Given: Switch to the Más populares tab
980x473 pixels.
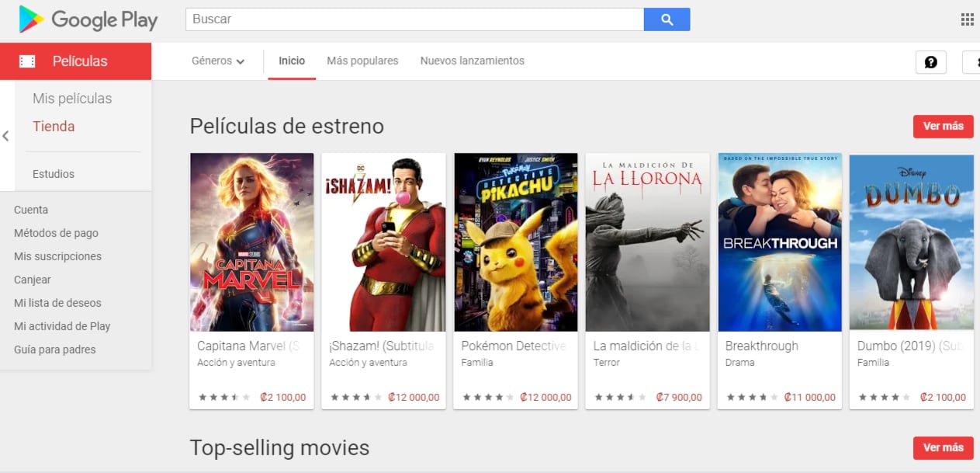Looking at the screenshot, I should coord(362,61).
